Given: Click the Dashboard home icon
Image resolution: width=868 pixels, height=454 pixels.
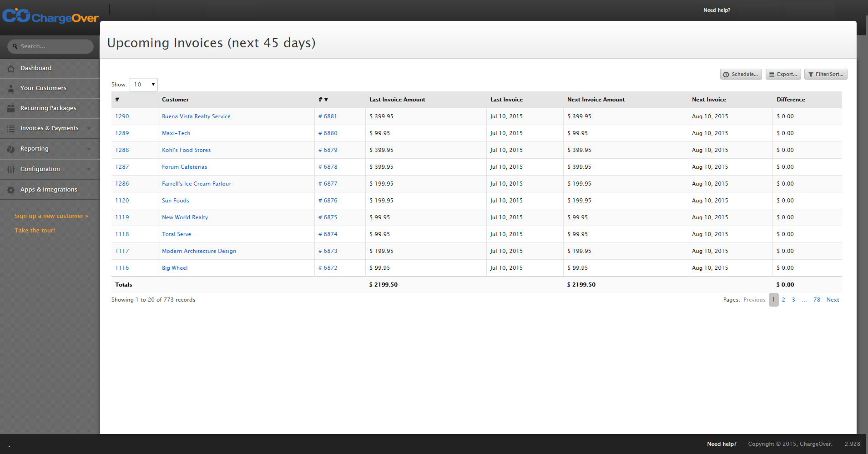Looking at the screenshot, I should (x=11, y=69).
